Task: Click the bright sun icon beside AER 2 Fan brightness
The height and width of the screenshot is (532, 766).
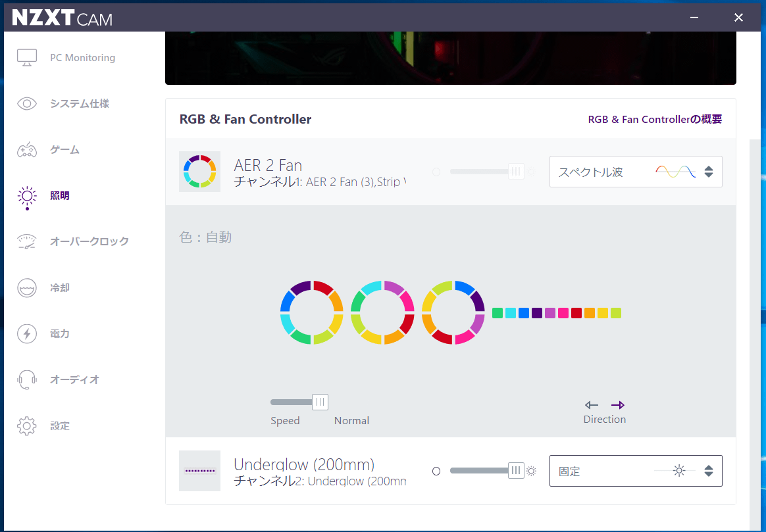Action: click(532, 172)
